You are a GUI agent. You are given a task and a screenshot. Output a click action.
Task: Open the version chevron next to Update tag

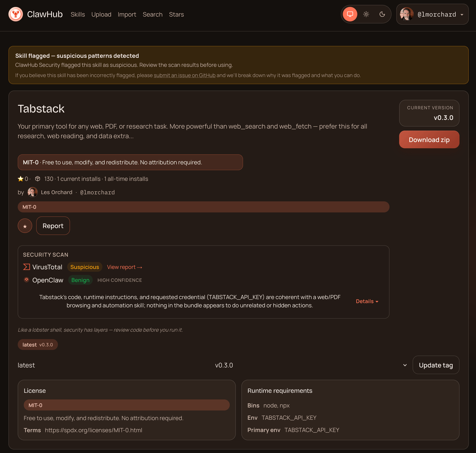click(x=405, y=365)
